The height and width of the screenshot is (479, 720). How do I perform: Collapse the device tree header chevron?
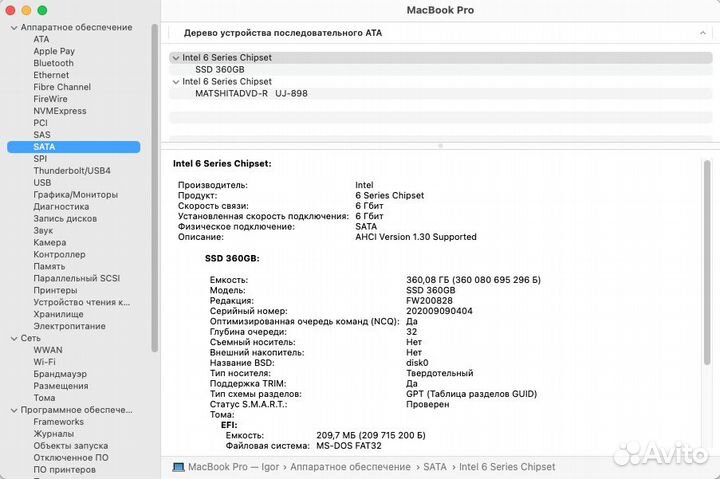click(703, 33)
